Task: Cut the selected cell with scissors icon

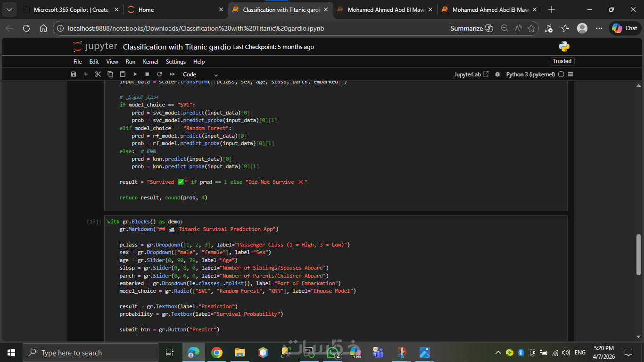Action: pyautogui.click(x=98, y=74)
